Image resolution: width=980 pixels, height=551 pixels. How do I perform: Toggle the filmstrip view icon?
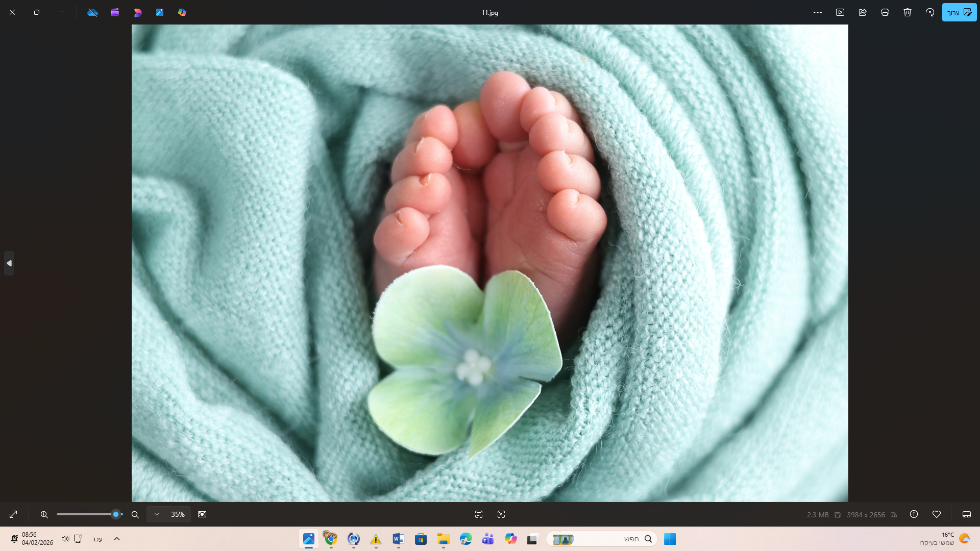tap(967, 514)
